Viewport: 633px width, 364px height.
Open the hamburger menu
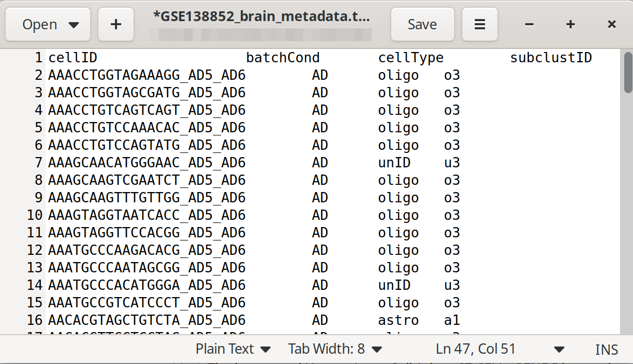coord(480,24)
